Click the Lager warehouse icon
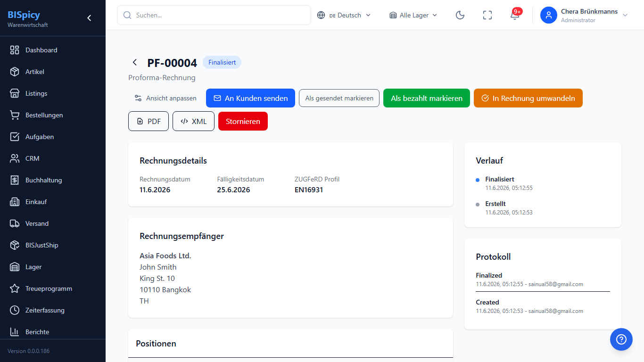The width and height of the screenshot is (644, 362). [15, 267]
